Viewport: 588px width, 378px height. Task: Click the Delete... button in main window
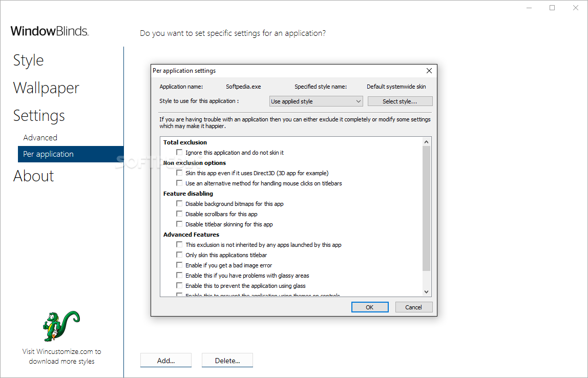[x=227, y=361]
